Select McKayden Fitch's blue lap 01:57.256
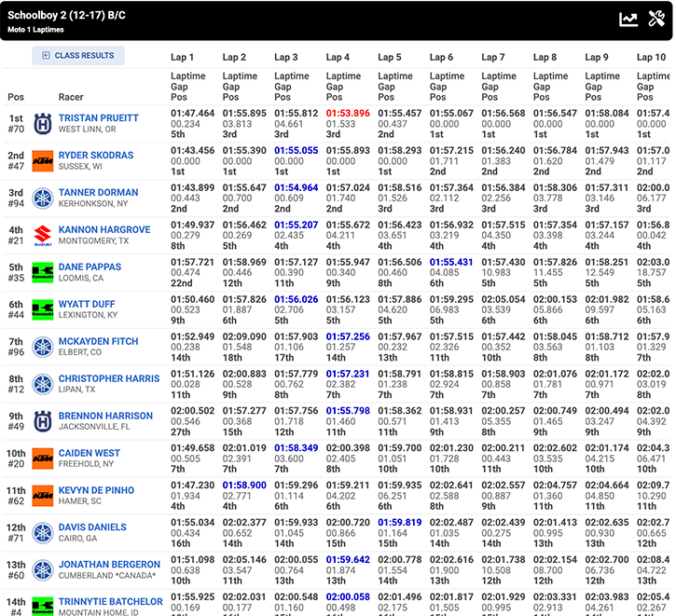 pos(348,336)
